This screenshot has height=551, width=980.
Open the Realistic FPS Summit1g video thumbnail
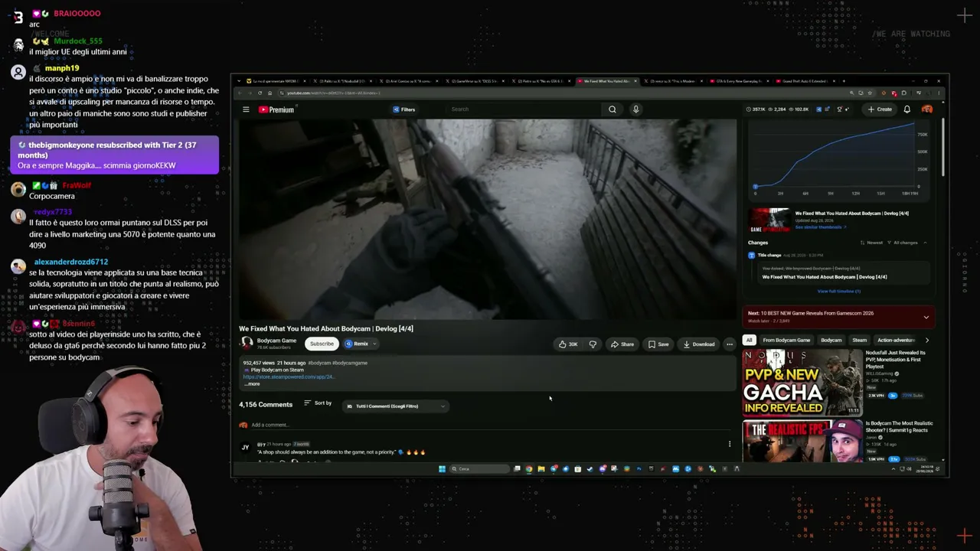(x=802, y=442)
